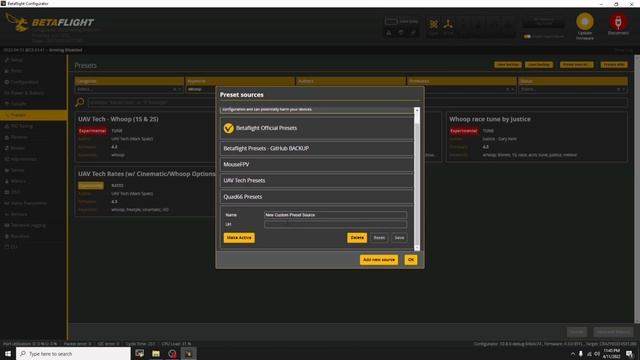Click the dialog scrollbar's up arrow

pyautogui.click(x=417, y=110)
